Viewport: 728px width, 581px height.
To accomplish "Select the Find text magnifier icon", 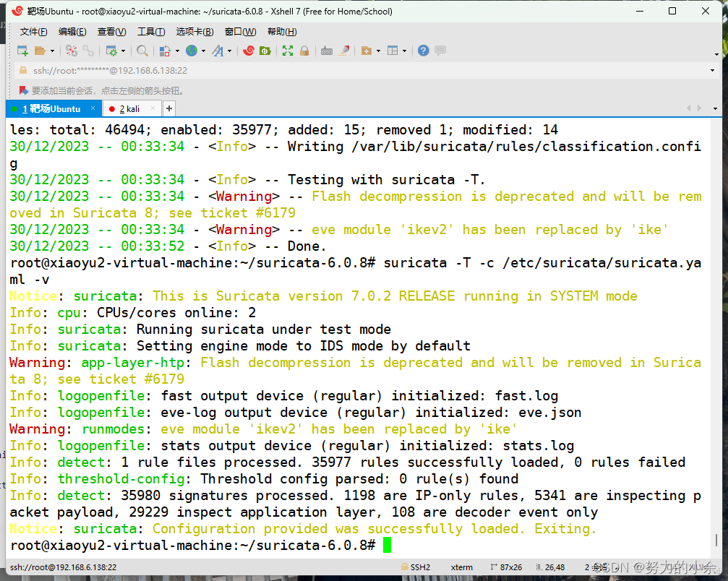I will pyautogui.click(x=142, y=51).
